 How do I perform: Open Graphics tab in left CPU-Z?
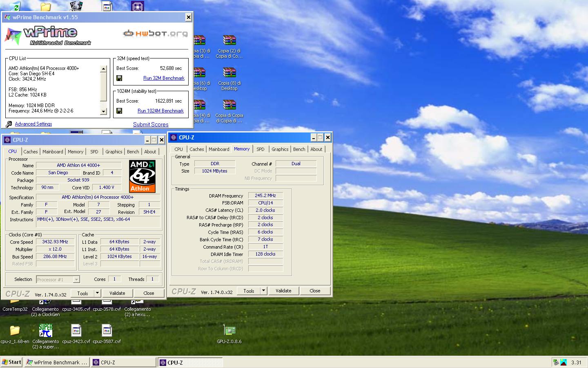114,152
